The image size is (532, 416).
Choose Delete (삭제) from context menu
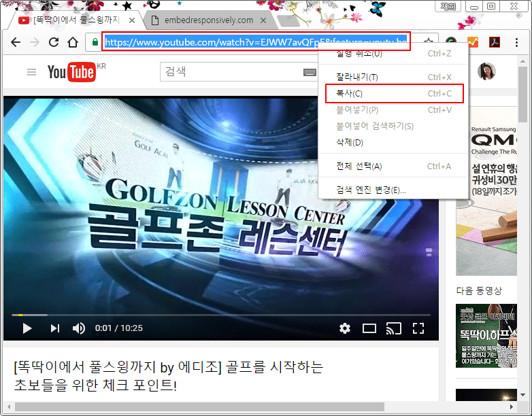point(394,142)
